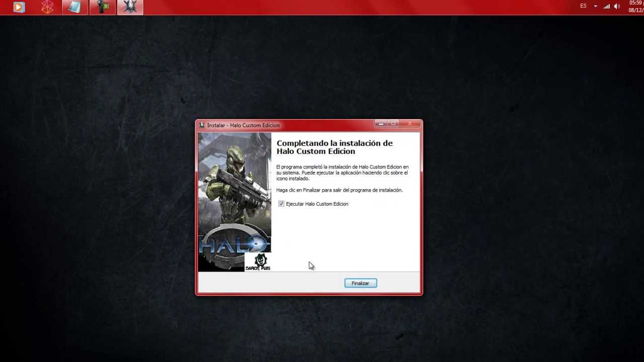
Task: Open the camcorder app in the taskbar
Action: [103, 7]
